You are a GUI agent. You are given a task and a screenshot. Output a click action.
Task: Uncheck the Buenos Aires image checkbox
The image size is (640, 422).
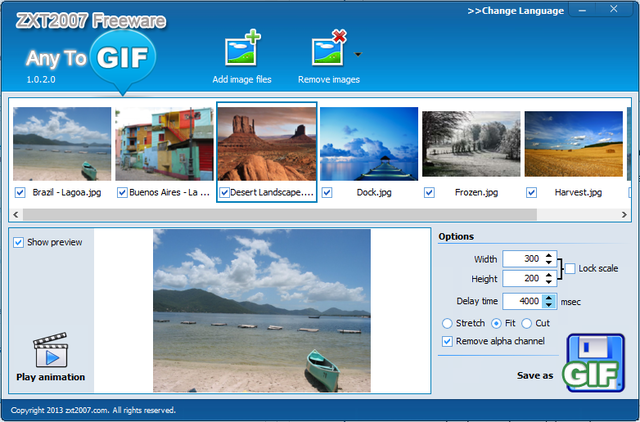(x=122, y=192)
